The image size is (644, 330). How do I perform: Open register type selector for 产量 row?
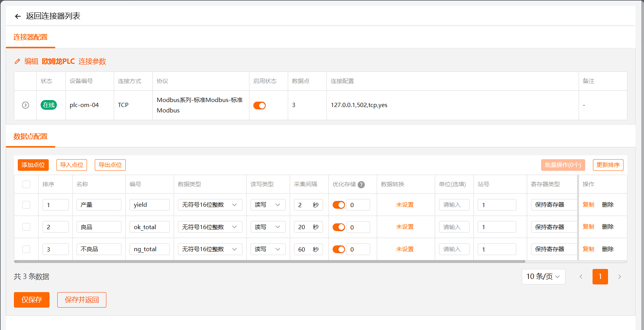point(554,205)
